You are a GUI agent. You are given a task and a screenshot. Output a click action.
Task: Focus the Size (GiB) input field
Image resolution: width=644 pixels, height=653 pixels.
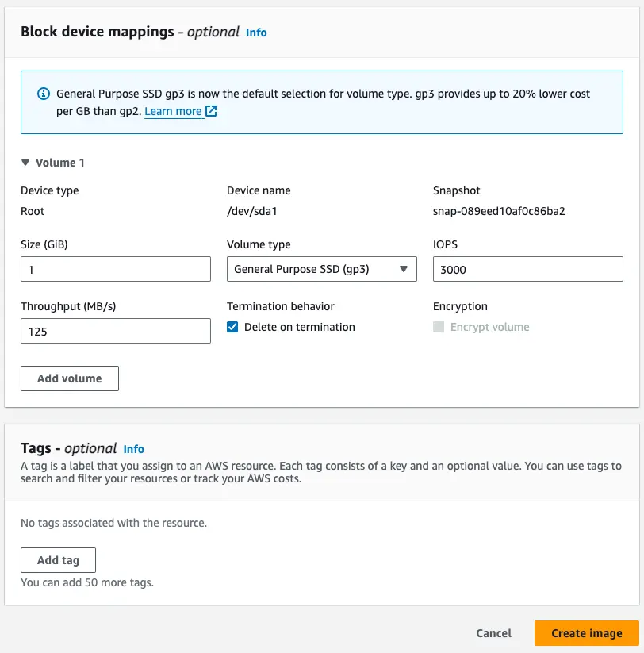[116, 269]
